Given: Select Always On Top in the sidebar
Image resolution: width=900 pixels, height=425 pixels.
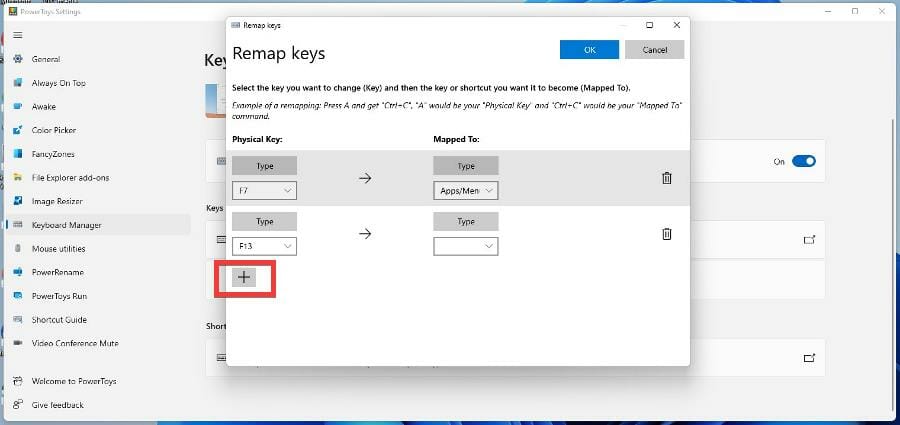Looking at the screenshot, I should pos(59,83).
